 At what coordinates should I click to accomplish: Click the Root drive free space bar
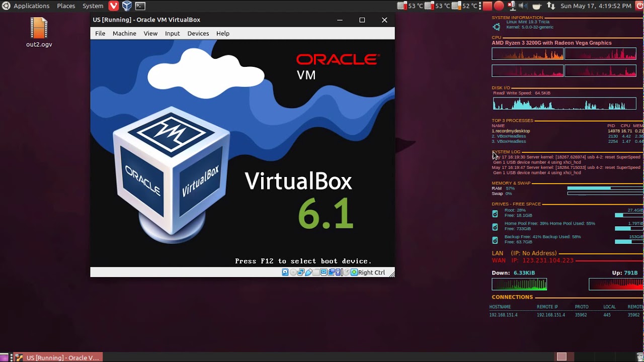pos(629,215)
